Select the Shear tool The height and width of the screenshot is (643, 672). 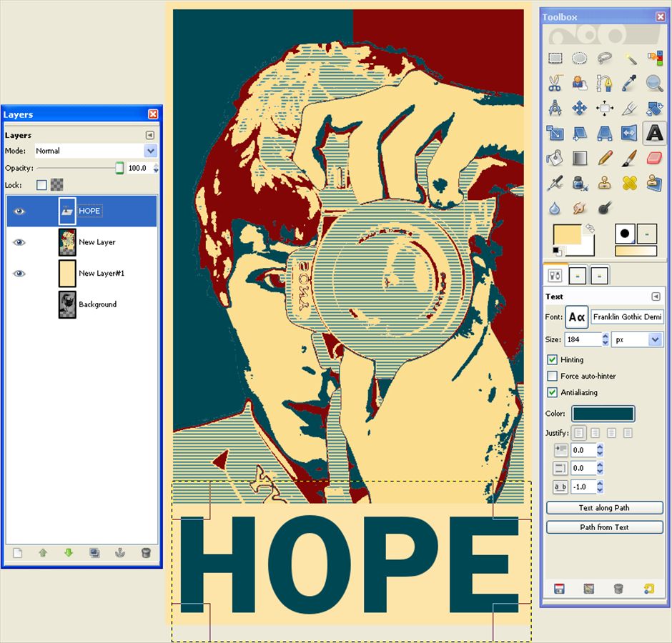(x=580, y=133)
